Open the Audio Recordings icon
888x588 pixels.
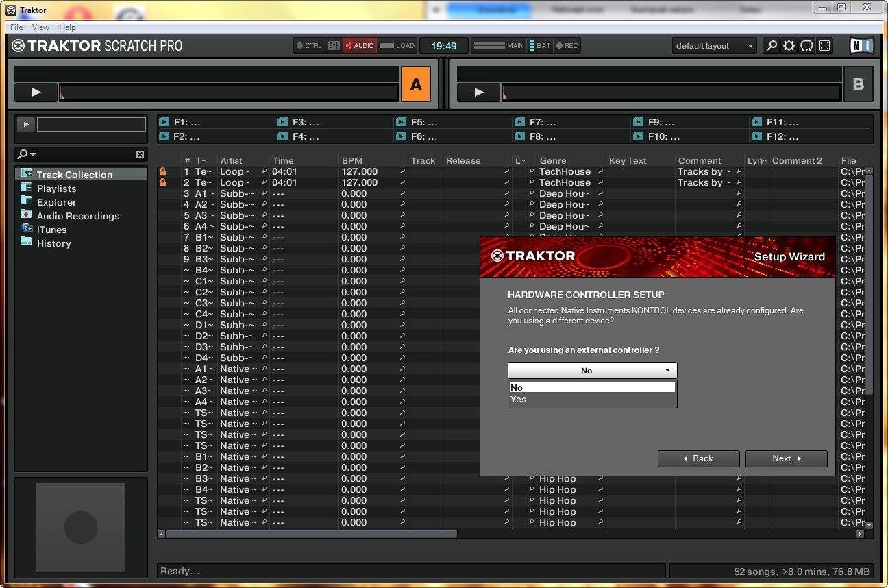click(26, 215)
